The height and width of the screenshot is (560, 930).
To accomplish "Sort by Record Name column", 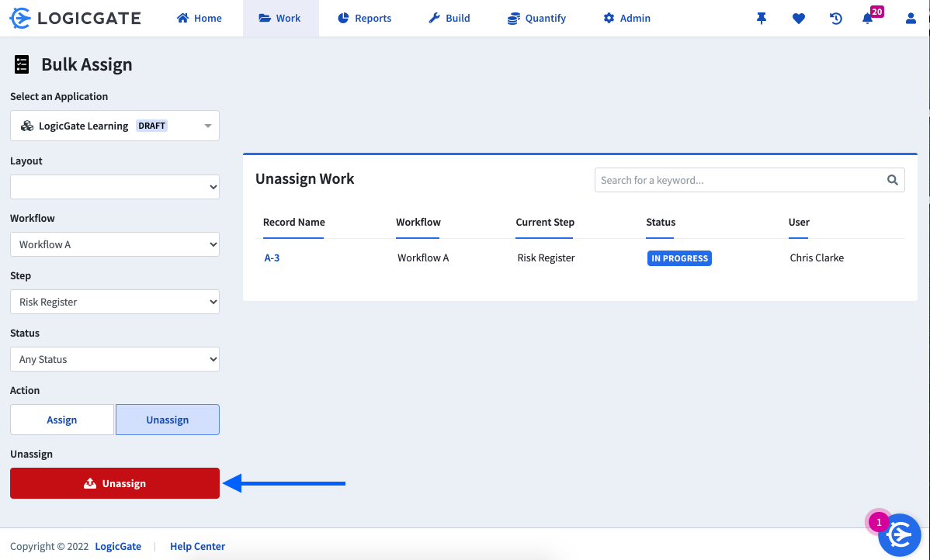I will pos(293,223).
